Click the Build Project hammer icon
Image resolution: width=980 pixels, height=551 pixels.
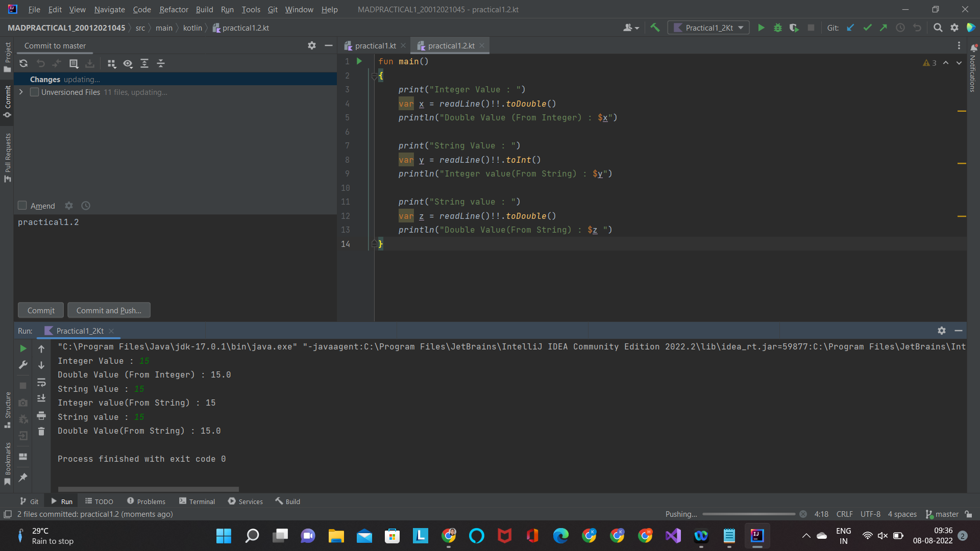tap(655, 28)
